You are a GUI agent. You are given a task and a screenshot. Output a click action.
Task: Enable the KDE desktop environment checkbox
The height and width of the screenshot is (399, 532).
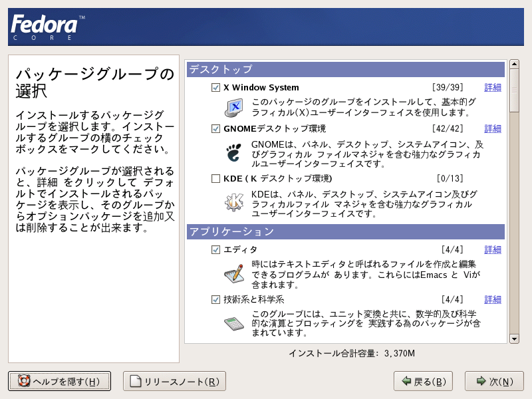point(215,178)
